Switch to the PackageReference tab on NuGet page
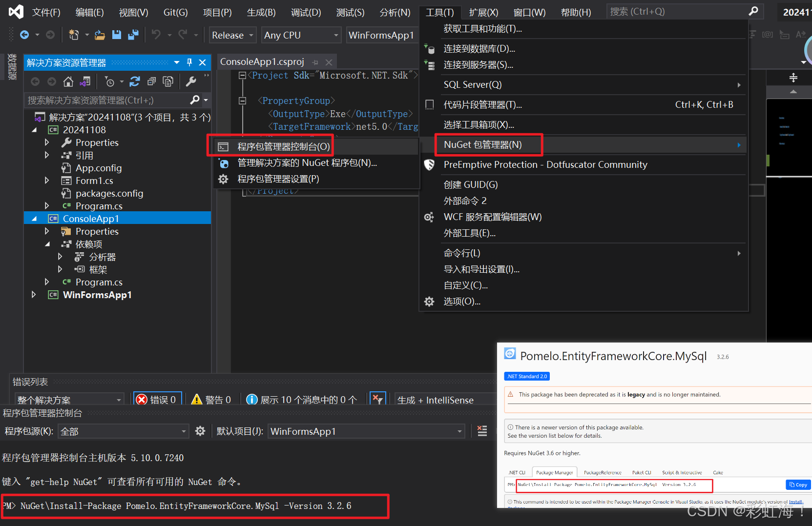 tap(603, 472)
